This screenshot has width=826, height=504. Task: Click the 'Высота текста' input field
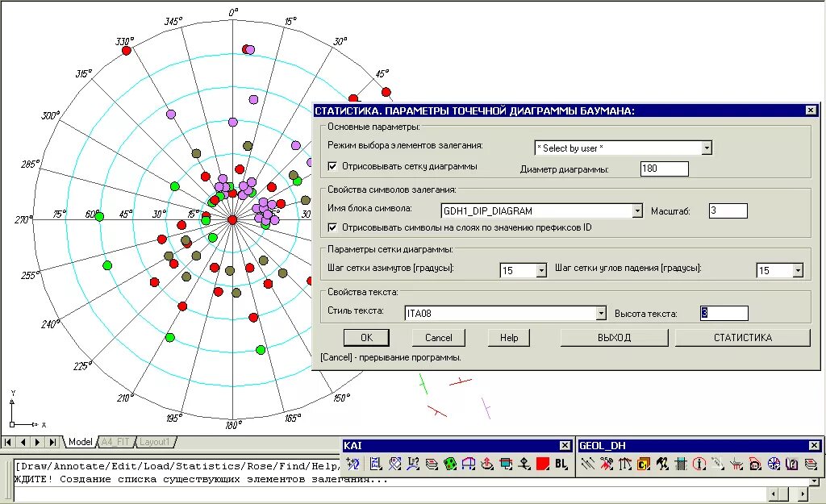coord(724,314)
